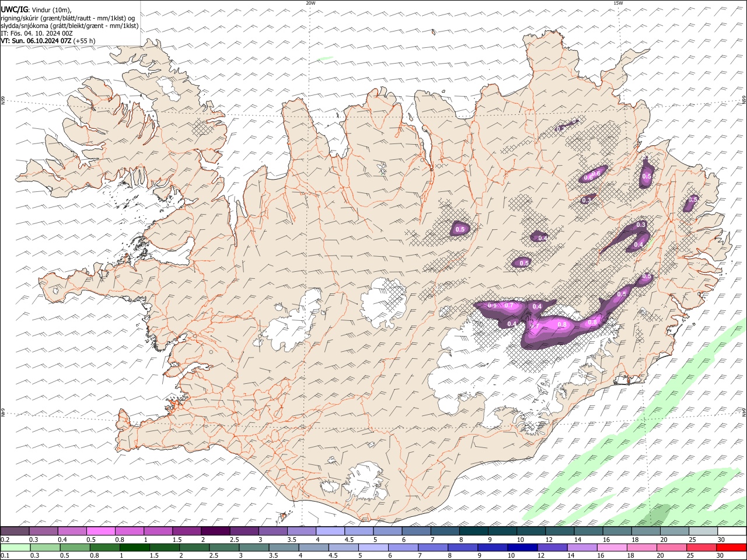
Task: Click the 0.3–0.4 swatch in upper legend bar
Action: pos(44,531)
